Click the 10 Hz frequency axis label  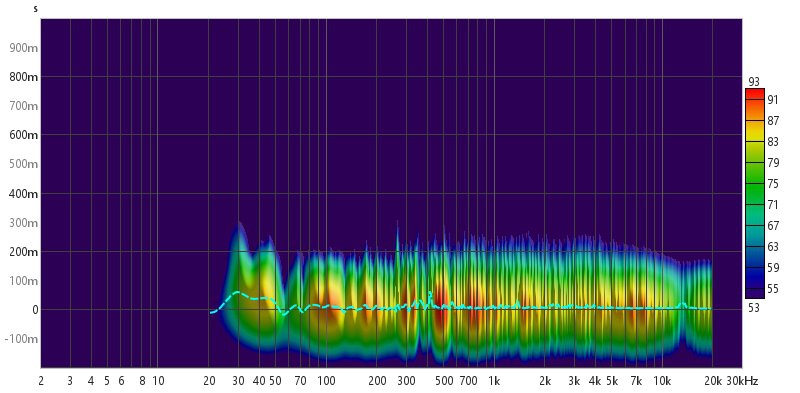158,381
